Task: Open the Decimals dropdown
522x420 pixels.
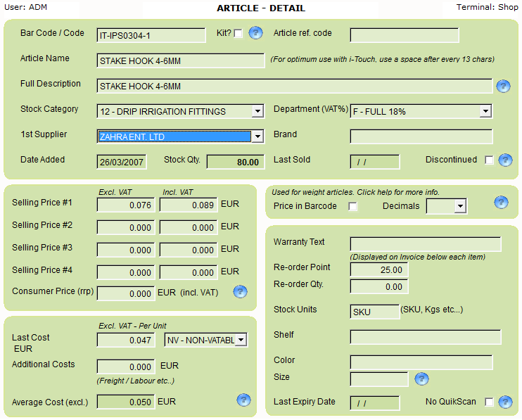Action: point(460,206)
